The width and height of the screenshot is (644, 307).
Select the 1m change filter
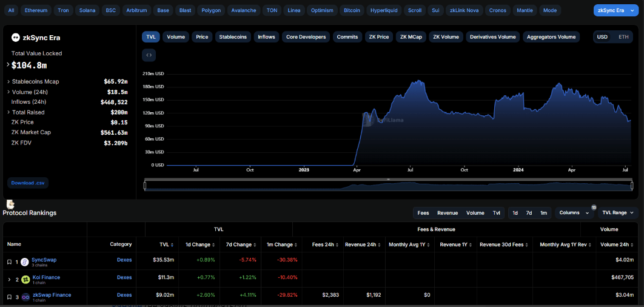click(x=543, y=213)
